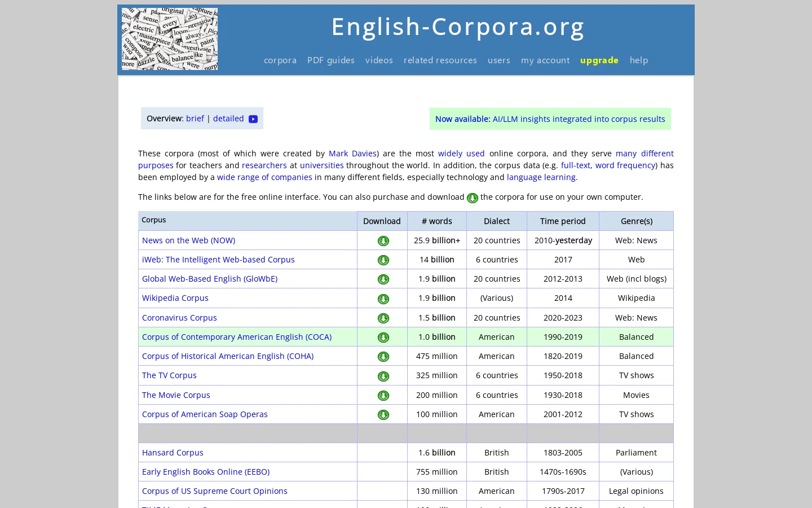
Task: Click The TV Corpus download icon
Action: click(383, 376)
